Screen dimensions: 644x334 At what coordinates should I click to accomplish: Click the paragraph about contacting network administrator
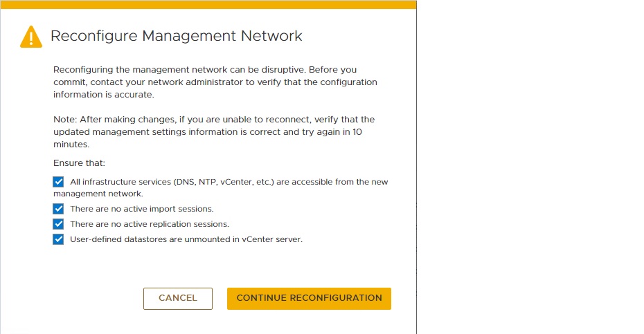(215, 82)
